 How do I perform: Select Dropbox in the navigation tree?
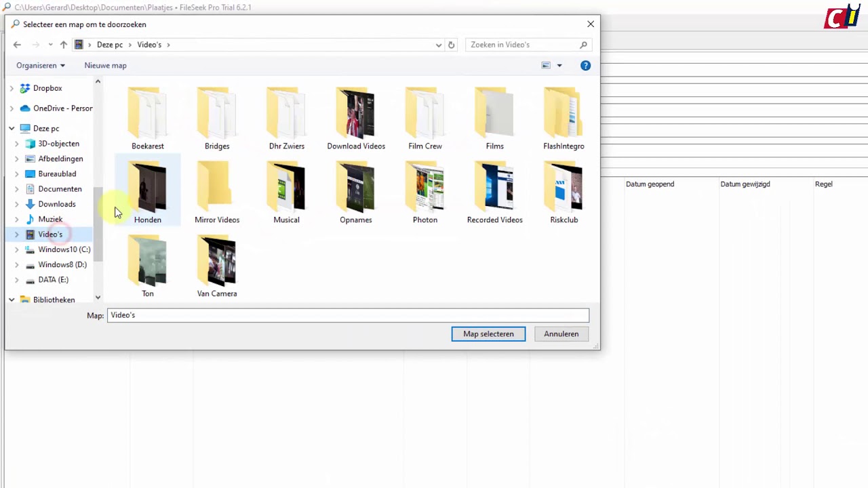[x=47, y=88]
